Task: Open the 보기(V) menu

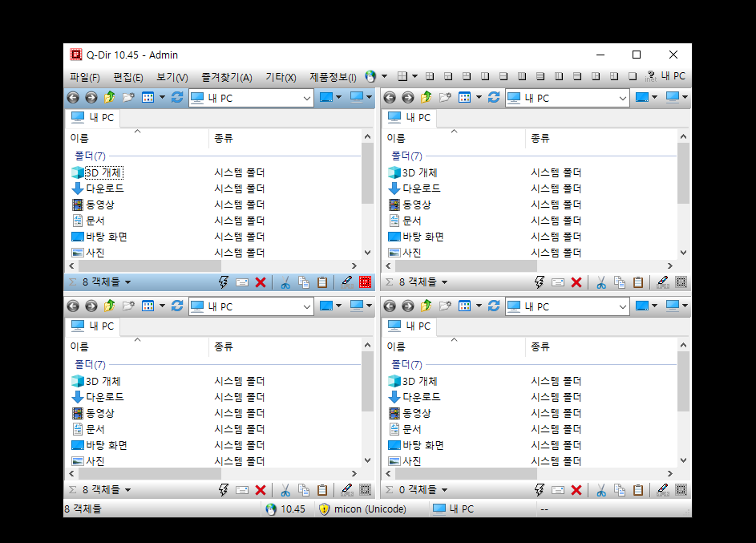Action: [x=172, y=77]
